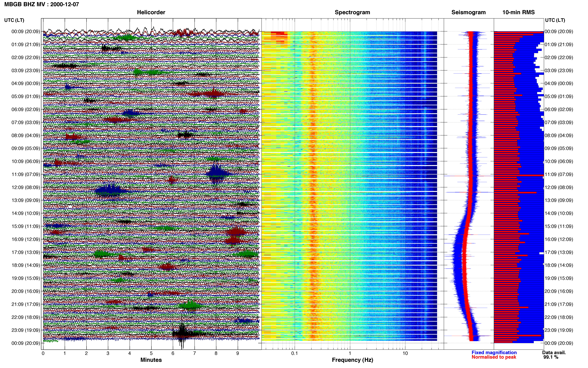The height and width of the screenshot is (368, 588).
Task: Click the left time label '05:09 (01:09)'
Action: [26, 96]
